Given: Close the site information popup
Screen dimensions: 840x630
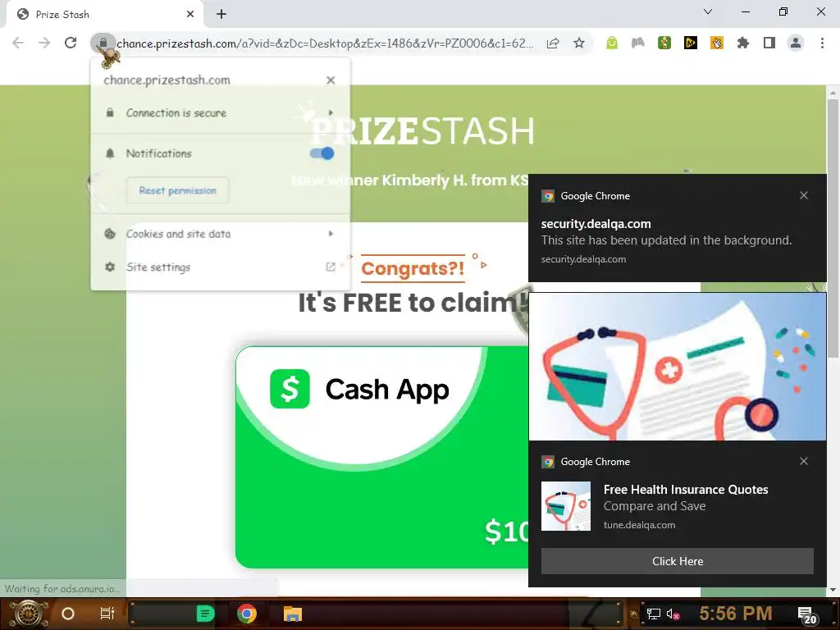Looking at the screenshot, I should pos(331,80).
